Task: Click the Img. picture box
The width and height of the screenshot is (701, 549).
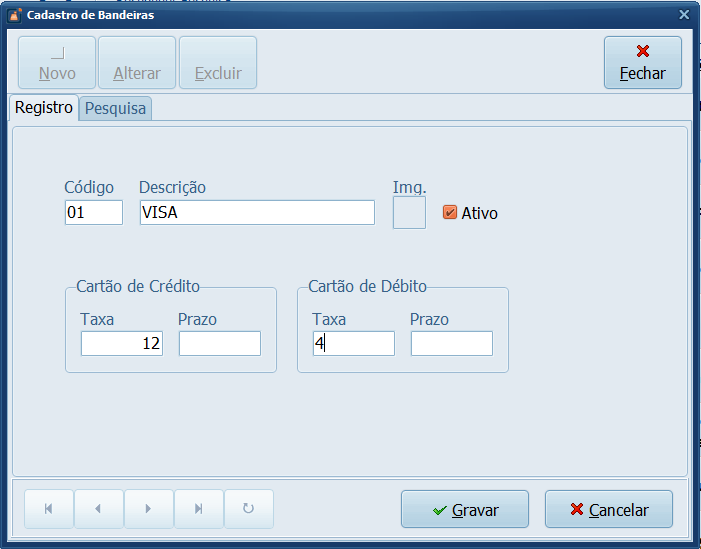Action: coord(409,212)
